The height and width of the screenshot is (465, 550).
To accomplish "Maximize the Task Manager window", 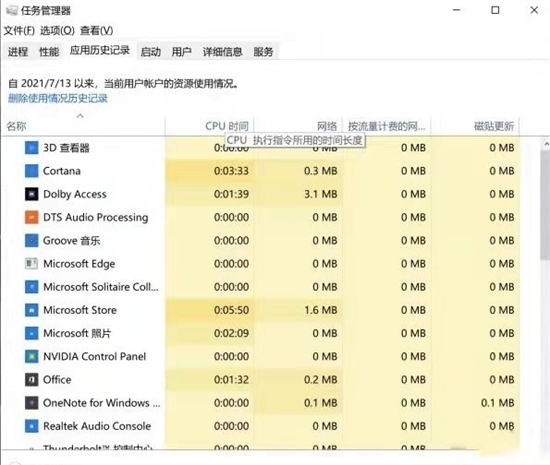I will tap(495, 10).
